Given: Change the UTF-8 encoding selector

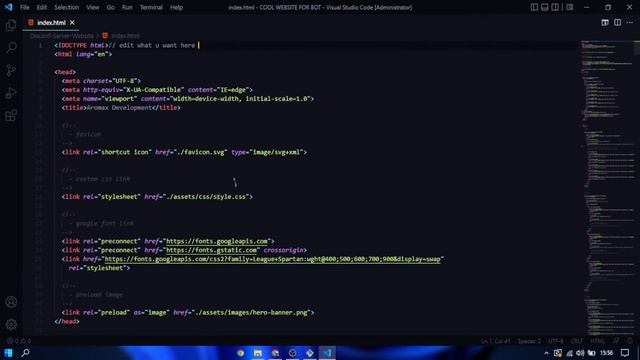Looking at the screenshot, I should (556, 341).
